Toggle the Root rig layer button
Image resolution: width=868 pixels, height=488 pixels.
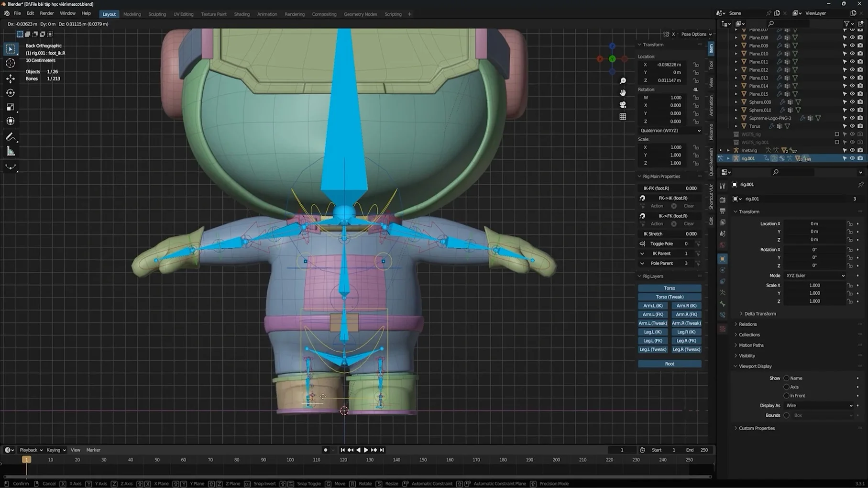pos(670,364)
